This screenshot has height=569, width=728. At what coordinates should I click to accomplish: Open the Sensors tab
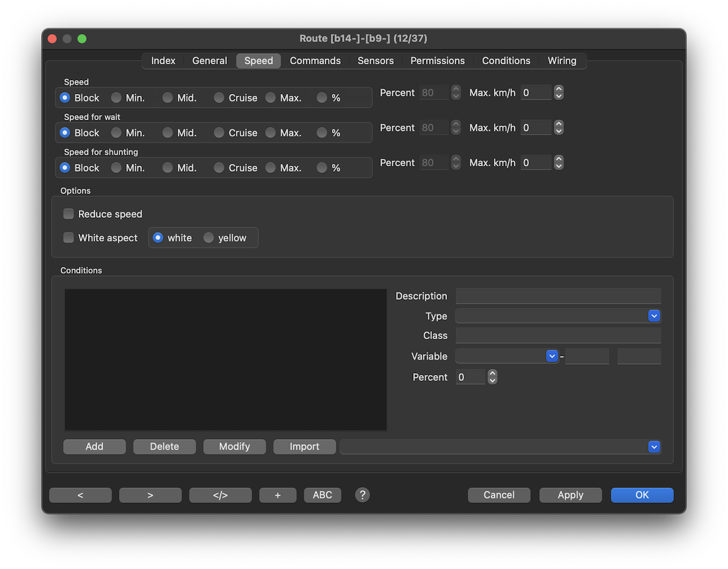(x=376, y=61)
